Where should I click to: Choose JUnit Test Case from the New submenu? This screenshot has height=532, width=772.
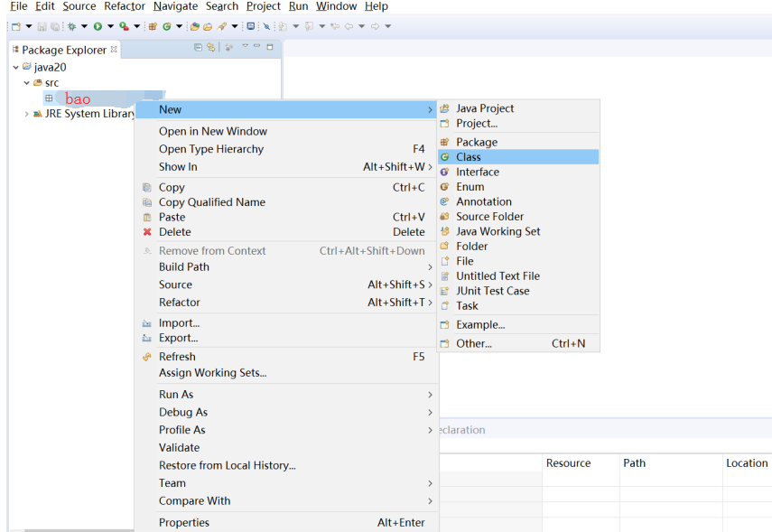click(x=518, y=291)
